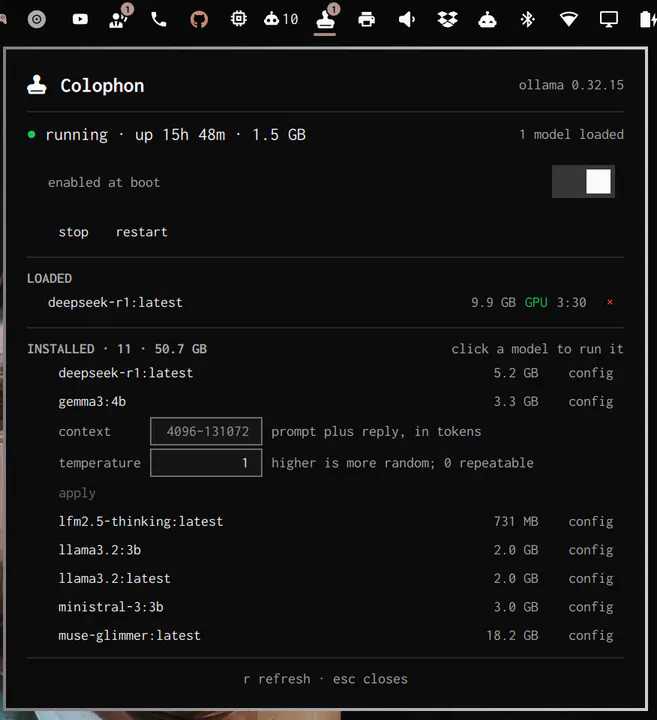Select loaded deepseek-r1:latest entry
Viewport: 657px width, 720px height.
[x=115, y=302]
